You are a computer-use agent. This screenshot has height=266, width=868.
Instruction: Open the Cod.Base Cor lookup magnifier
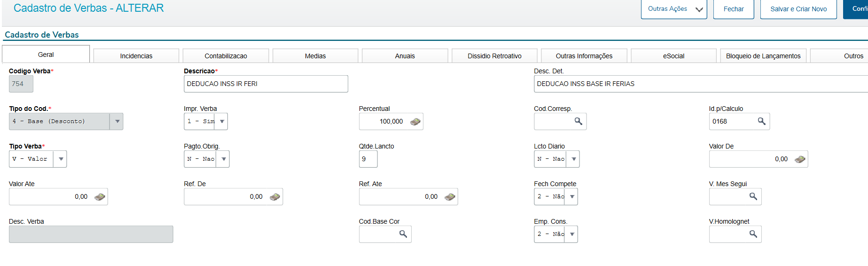(403, 234)
